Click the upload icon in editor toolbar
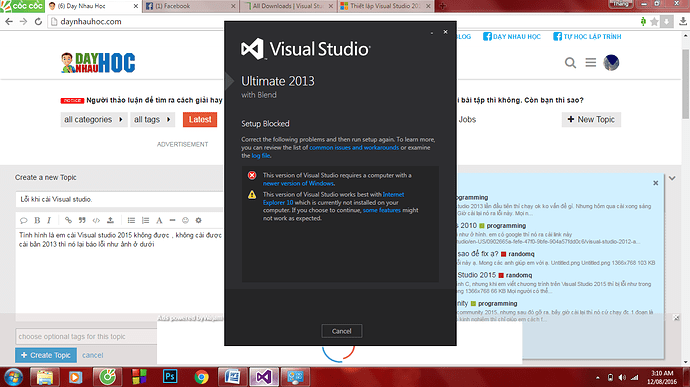 pos(110,220)
